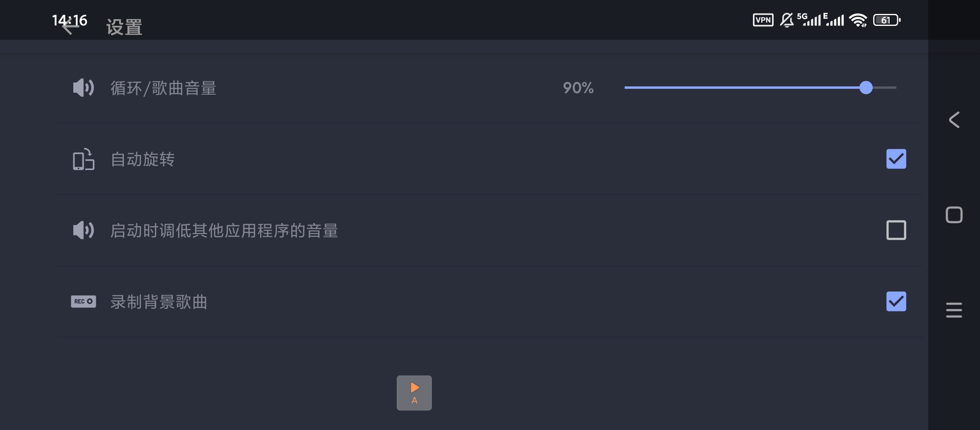Tap the floating orange play 'A' overlay button
Viewport: 980px width, 430px height.
414,393
